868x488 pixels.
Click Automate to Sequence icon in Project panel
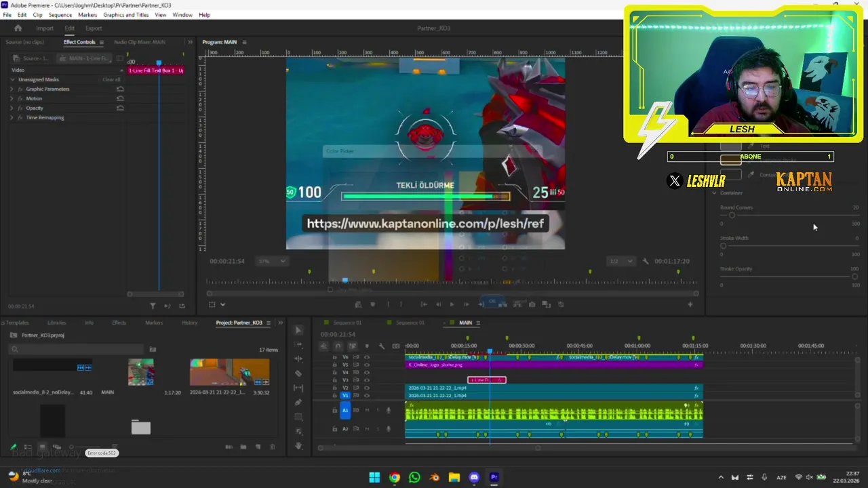tap(229, 447)
